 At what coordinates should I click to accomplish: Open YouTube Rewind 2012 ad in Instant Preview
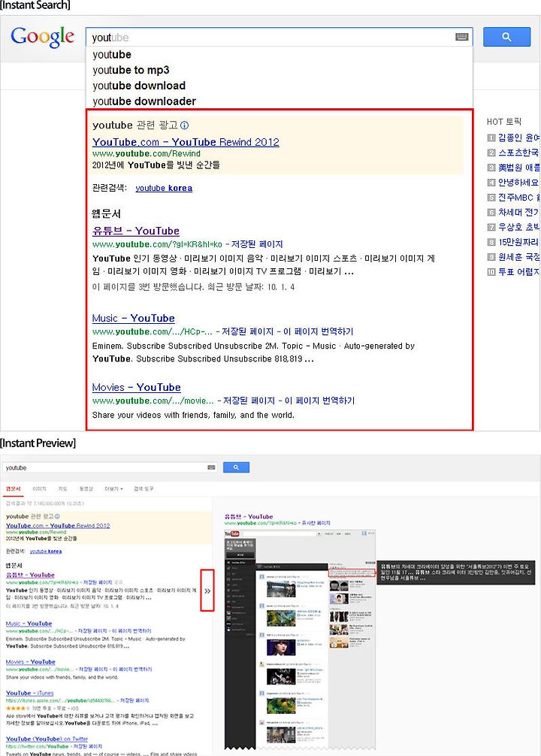58,525
